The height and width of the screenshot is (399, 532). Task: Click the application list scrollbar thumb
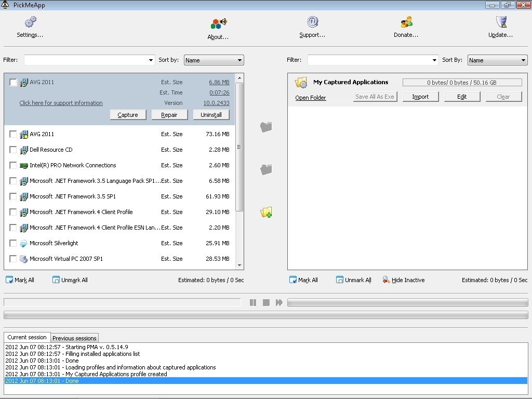pyautogui.click(x=240, y=147)
